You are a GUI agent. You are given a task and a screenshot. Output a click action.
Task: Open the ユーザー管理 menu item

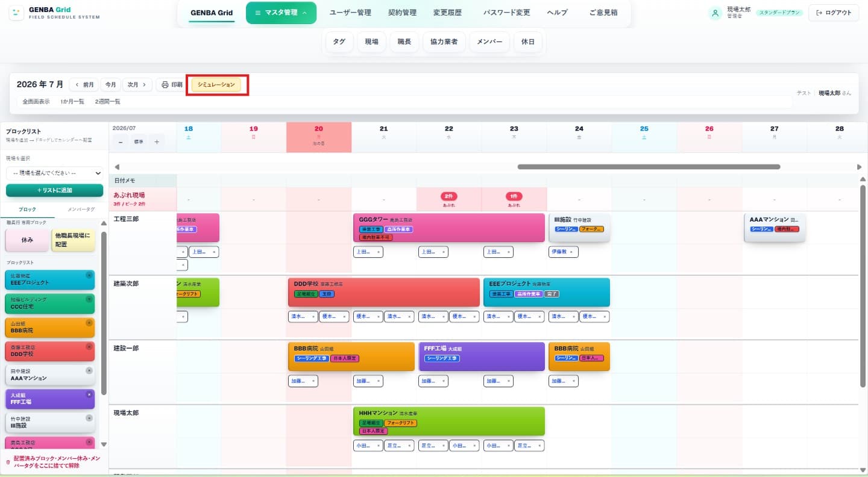click(x=350, y=13)
